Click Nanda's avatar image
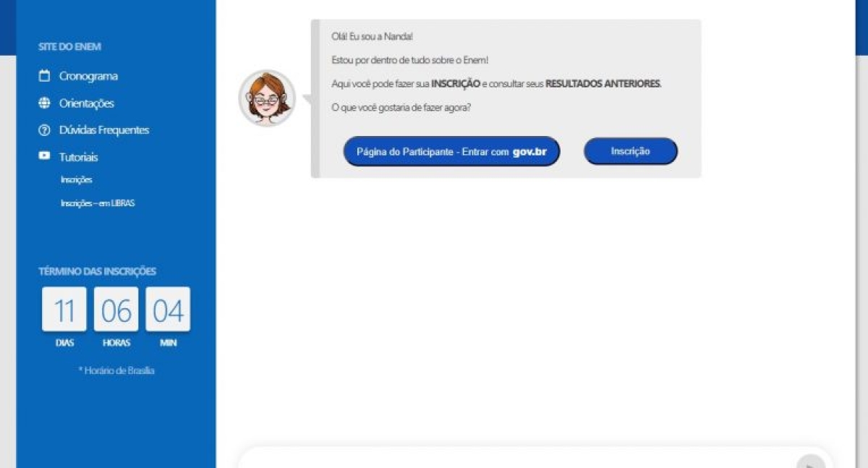Screen dimensions: 868x468 pos(267,98)
